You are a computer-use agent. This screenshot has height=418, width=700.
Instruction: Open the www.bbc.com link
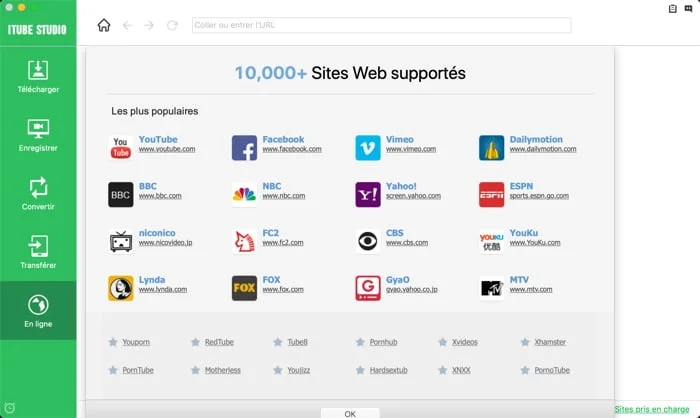click(160, 196)
